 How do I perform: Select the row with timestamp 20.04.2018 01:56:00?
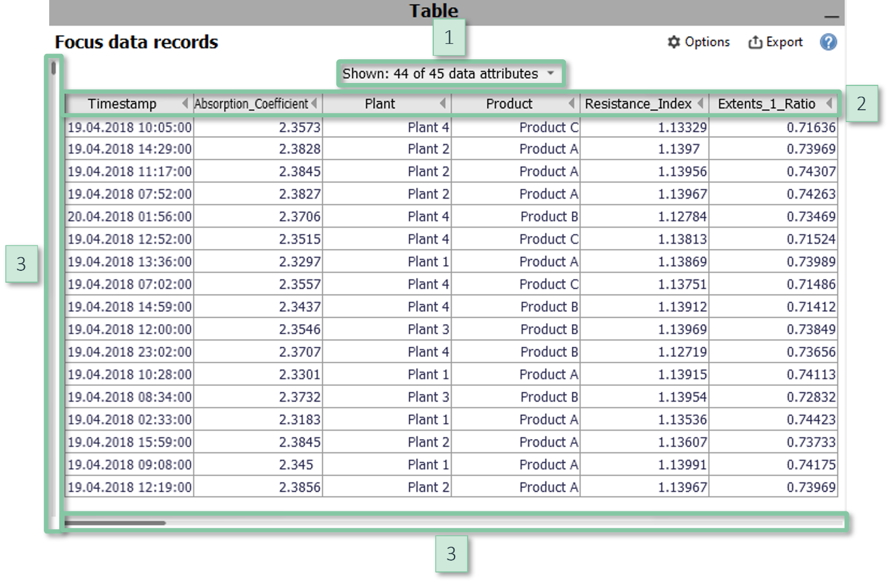[129, 217]
